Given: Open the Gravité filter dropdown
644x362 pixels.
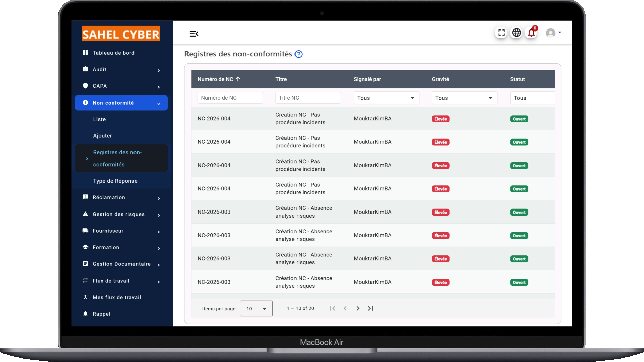Looking at the screenshot, I should pyautogui.click(x=464, y=98).
